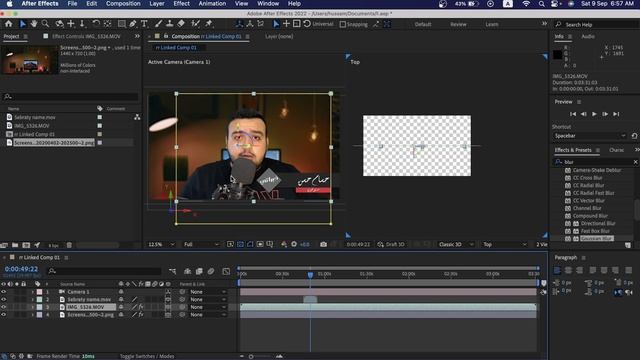Screen dimensions: 640x360
Task: Switch to Effect Controls IMG_5326.MOV tab
Action: (86, 36)
